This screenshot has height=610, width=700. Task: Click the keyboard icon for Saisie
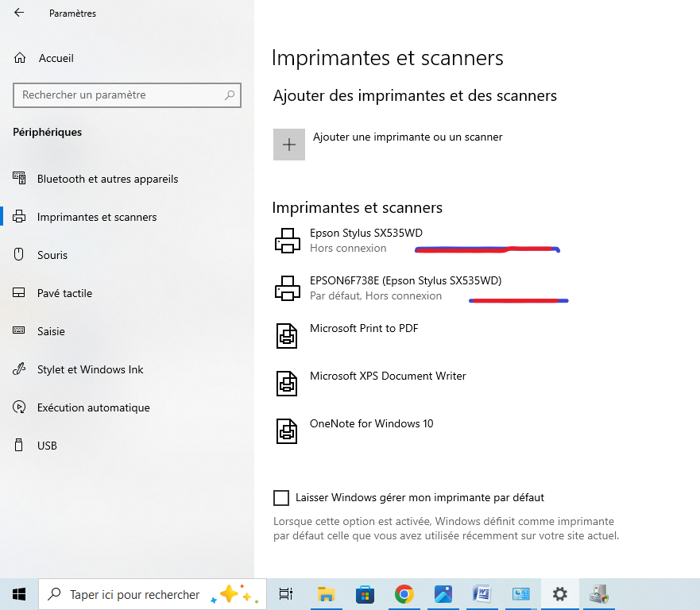coord(19,330)
